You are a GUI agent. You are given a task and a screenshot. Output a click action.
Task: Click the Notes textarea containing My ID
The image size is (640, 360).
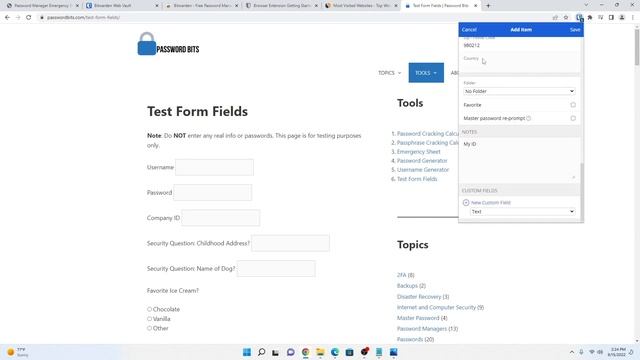(x=519, y=160)
